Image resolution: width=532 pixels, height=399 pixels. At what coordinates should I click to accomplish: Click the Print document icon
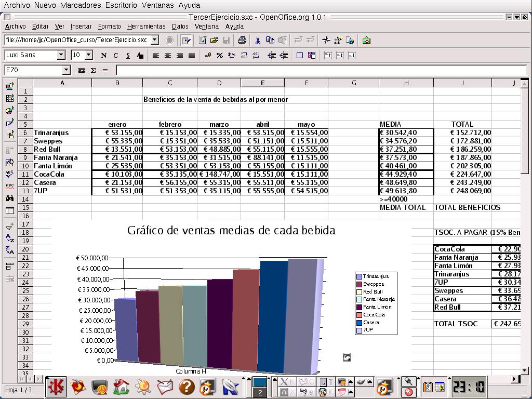click(x=242, y=40)
